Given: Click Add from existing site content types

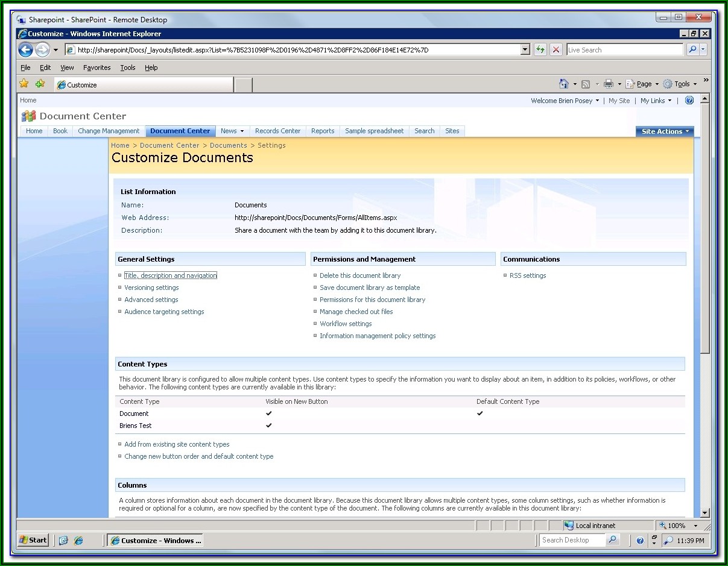Looking at the screenshot, I should click(x=177, y=444).
